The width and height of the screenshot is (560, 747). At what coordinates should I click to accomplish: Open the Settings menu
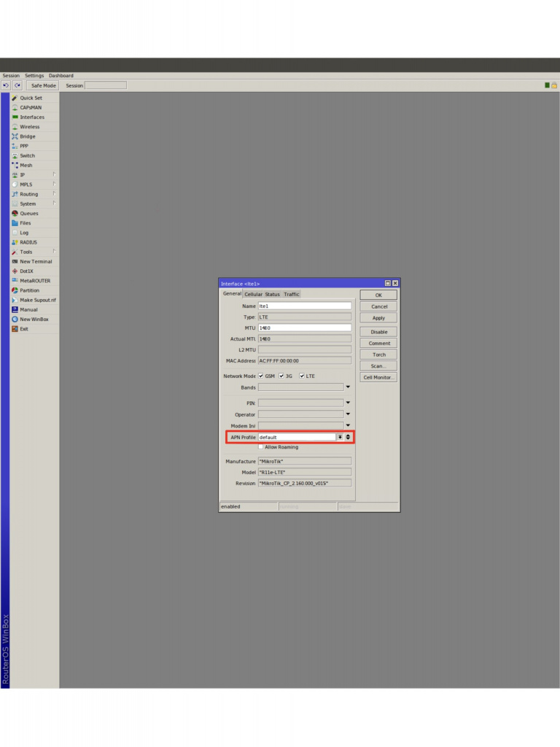[34, 76]
